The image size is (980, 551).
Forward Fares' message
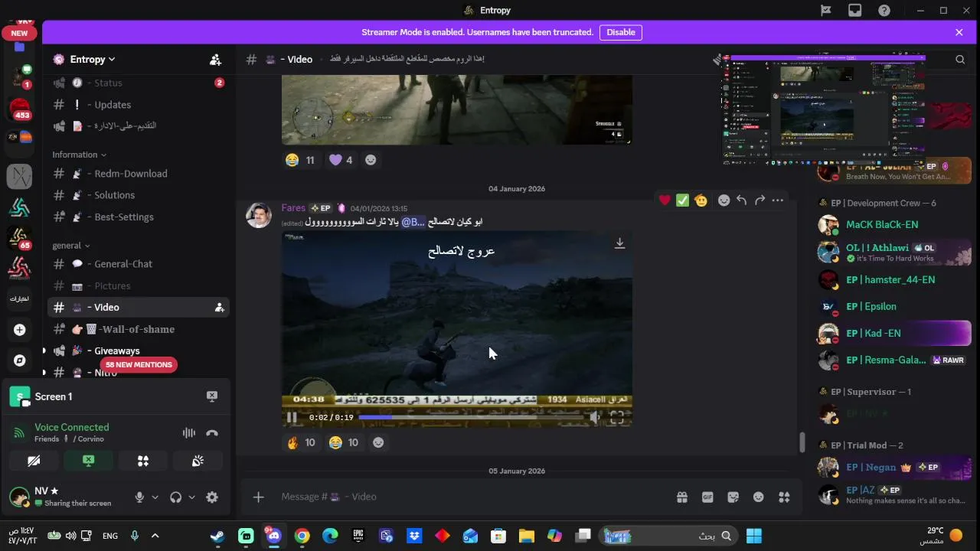[x=759, y=201]
